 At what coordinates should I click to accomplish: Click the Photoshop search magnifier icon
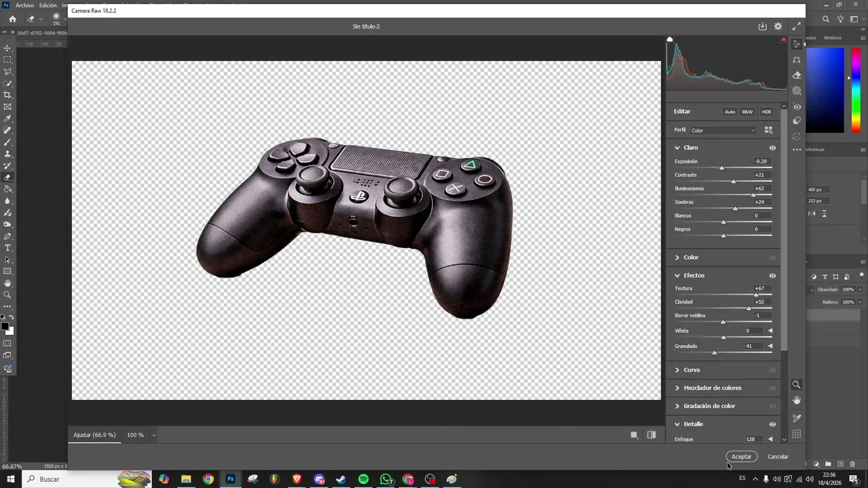(825, 19)
